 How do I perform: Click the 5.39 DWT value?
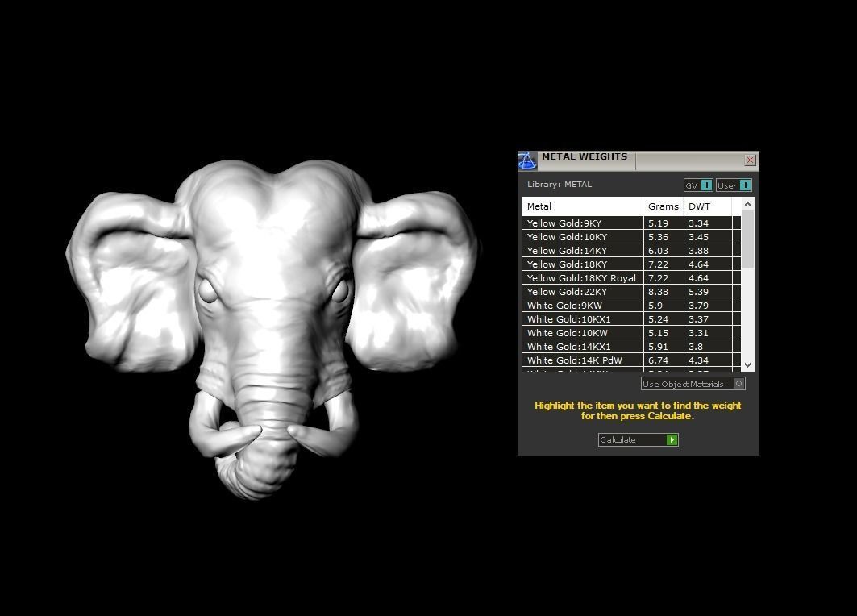click(698, 291)
